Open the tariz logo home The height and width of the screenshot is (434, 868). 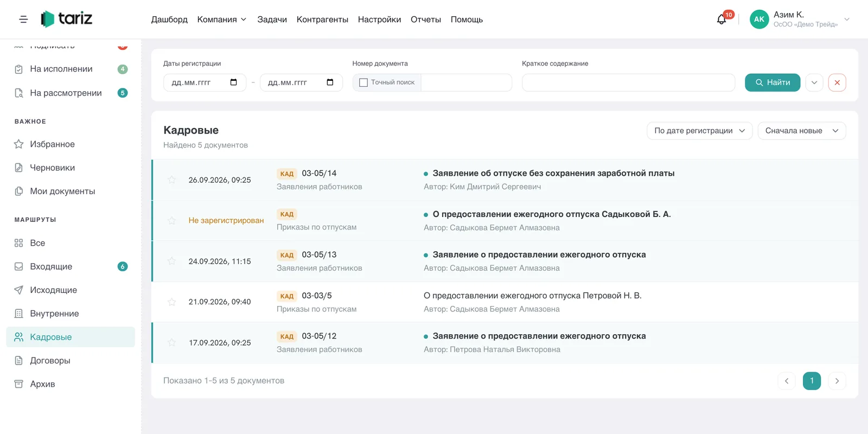(x=67, y=19)
